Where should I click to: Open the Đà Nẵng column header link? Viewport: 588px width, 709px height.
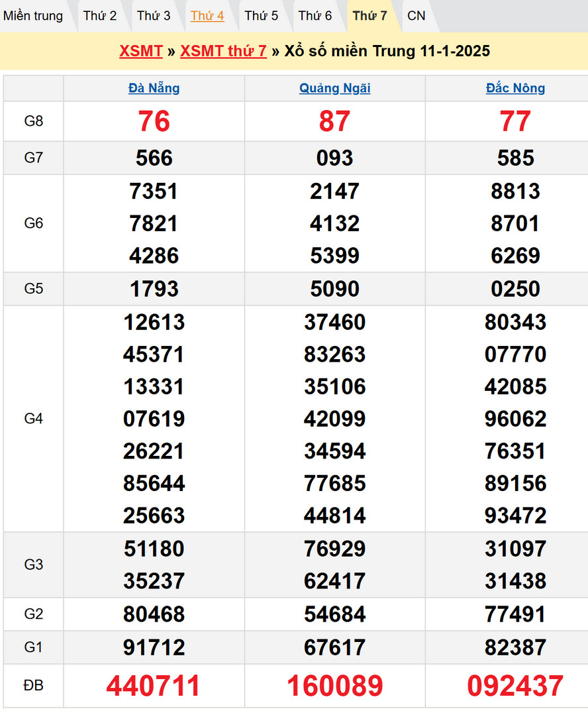click(x=154, y=88)
